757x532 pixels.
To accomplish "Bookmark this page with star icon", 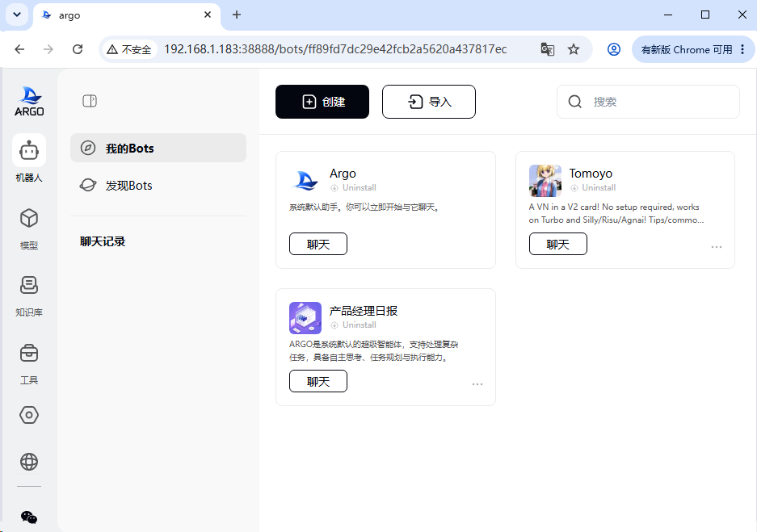I will pyautogui.click(x=574, y=49).
